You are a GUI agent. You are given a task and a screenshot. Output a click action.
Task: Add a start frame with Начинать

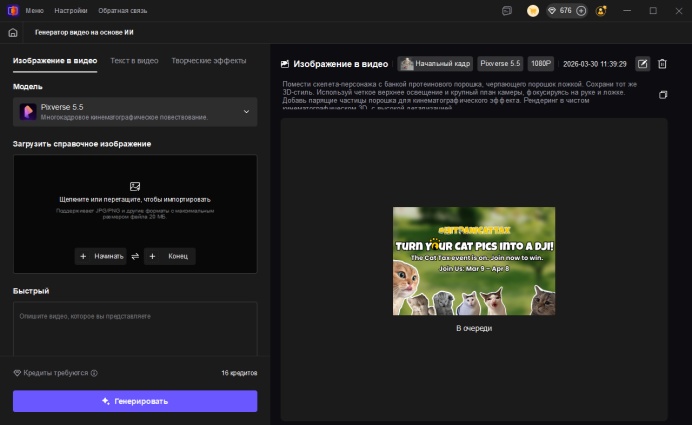pos(101,256)
